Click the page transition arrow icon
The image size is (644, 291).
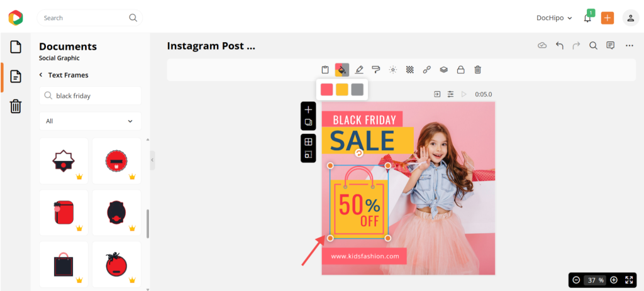pos(438,94)
